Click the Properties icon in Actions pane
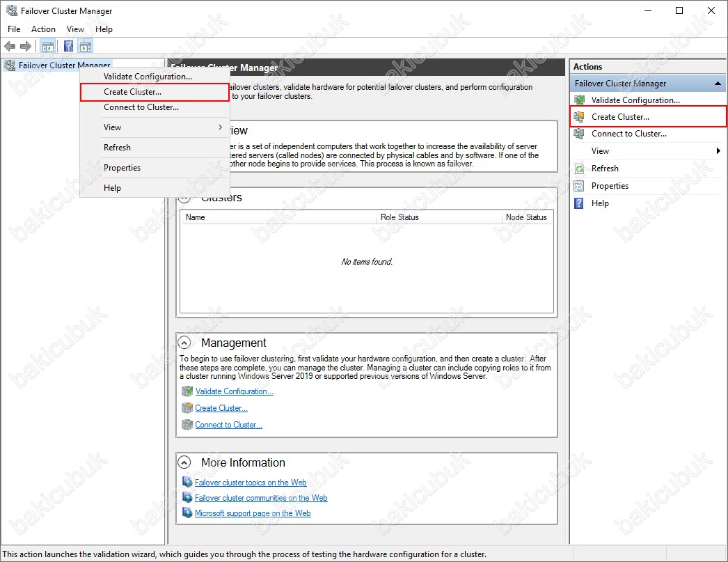The width and height of the screenshot is (728, 562). coord(580,186)
